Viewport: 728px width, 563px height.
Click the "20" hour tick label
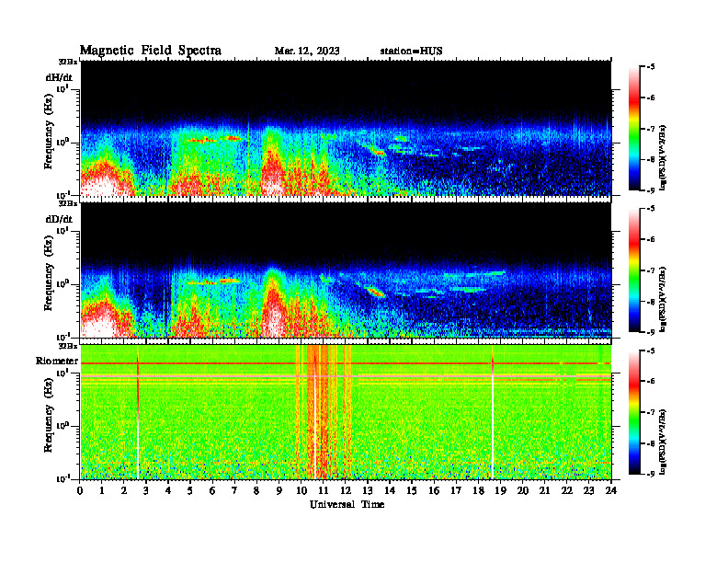522,491
